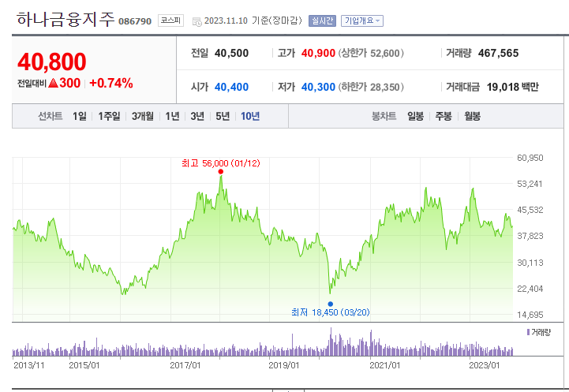Click the 22,404 y-axis label
The image size is (569, 392).
coord(530,289)
